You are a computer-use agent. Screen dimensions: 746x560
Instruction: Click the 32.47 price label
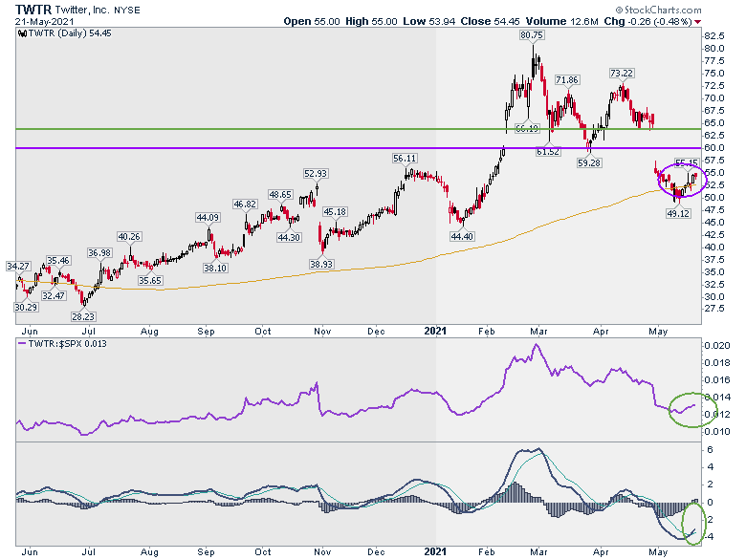click(54, 295)
